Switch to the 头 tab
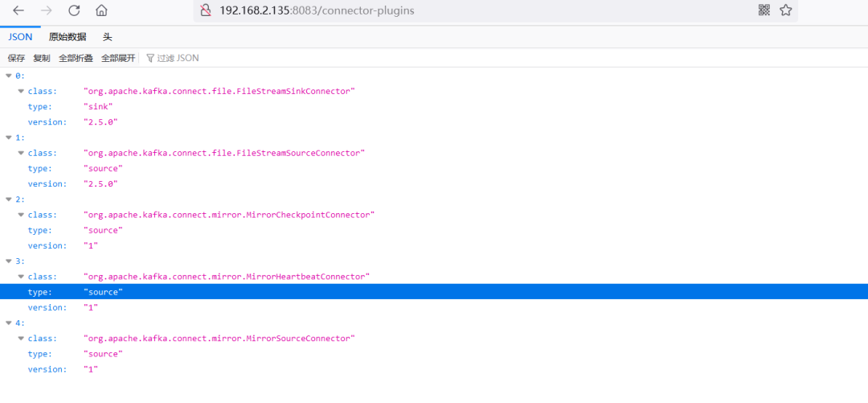 108,37
